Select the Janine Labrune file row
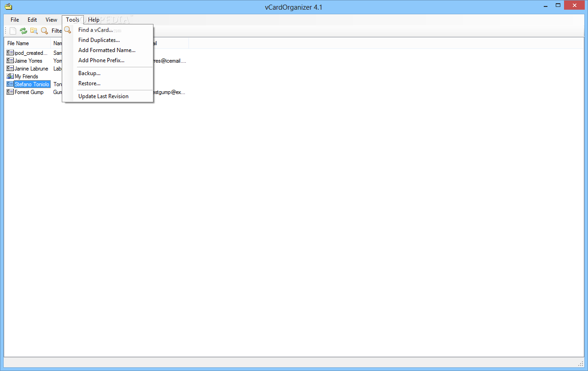Image resolution: width=588 pixels, height=371 pixels. click(x=31, y=69)
